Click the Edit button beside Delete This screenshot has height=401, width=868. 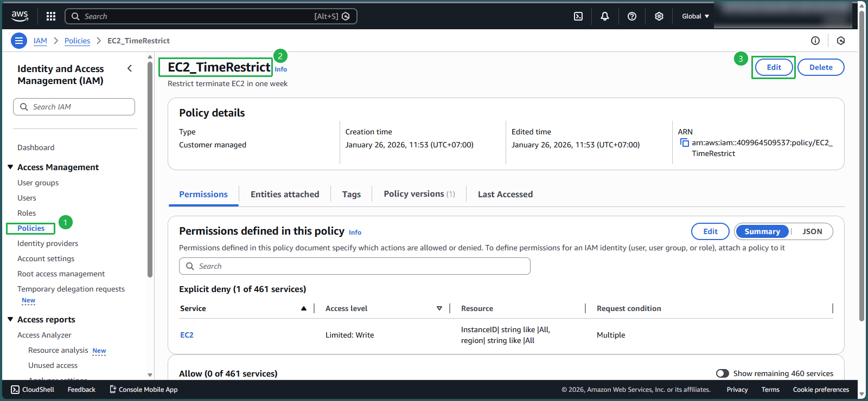pyautogui.click(x=774, y=67)
